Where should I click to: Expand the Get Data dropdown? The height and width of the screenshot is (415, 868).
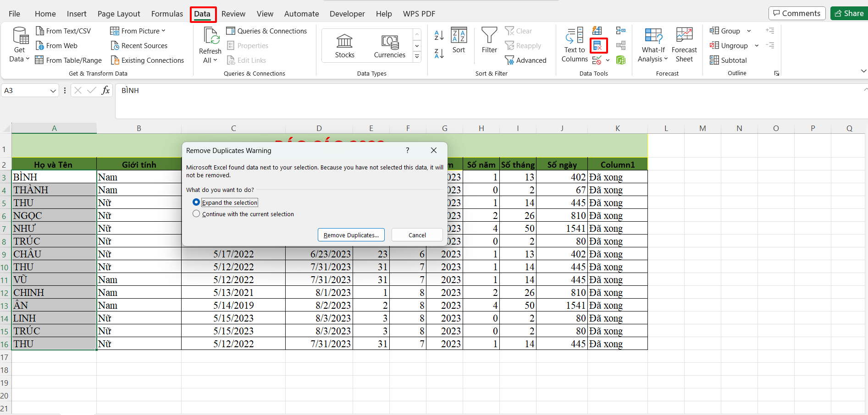point(19,54)
